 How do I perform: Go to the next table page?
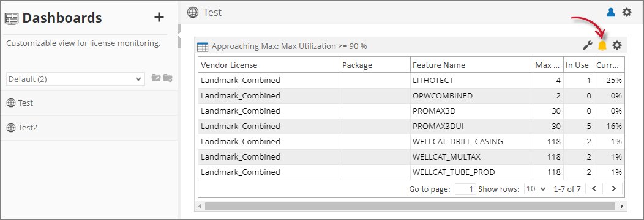pyautogui.click(x=614, y=189)
